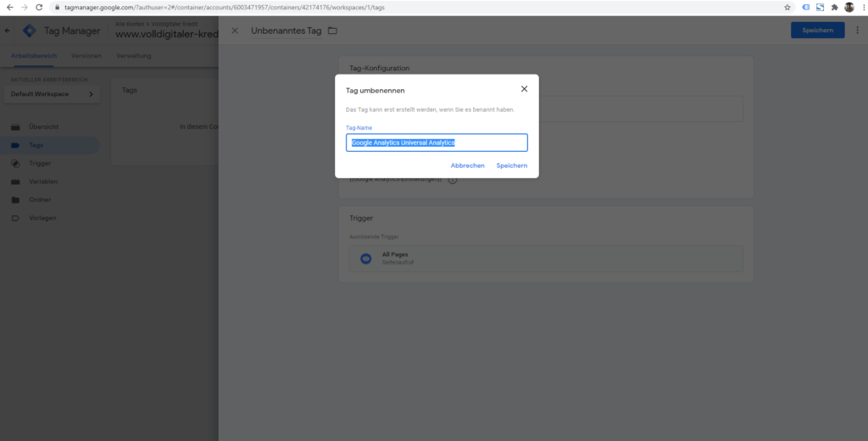Viewport: 868px width, 441px height.
Task: Click the Tag-Name input field
Action: click(437, 142)
